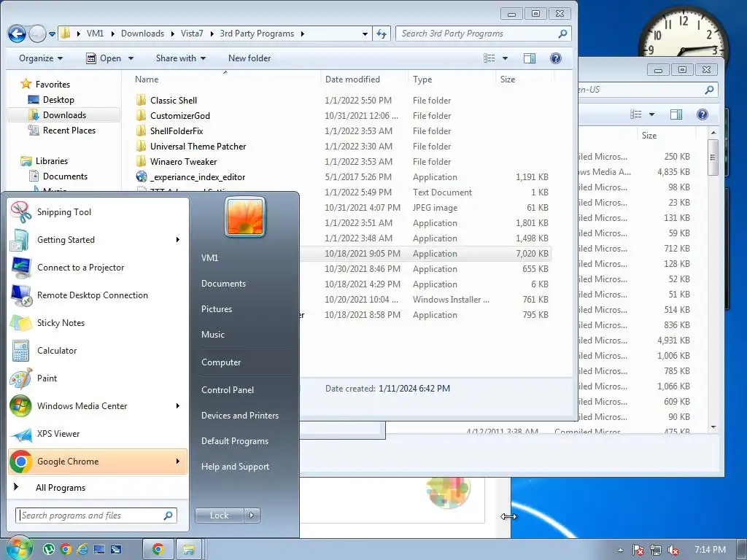Open view options dropdown arrow in front window

point(505,58)
